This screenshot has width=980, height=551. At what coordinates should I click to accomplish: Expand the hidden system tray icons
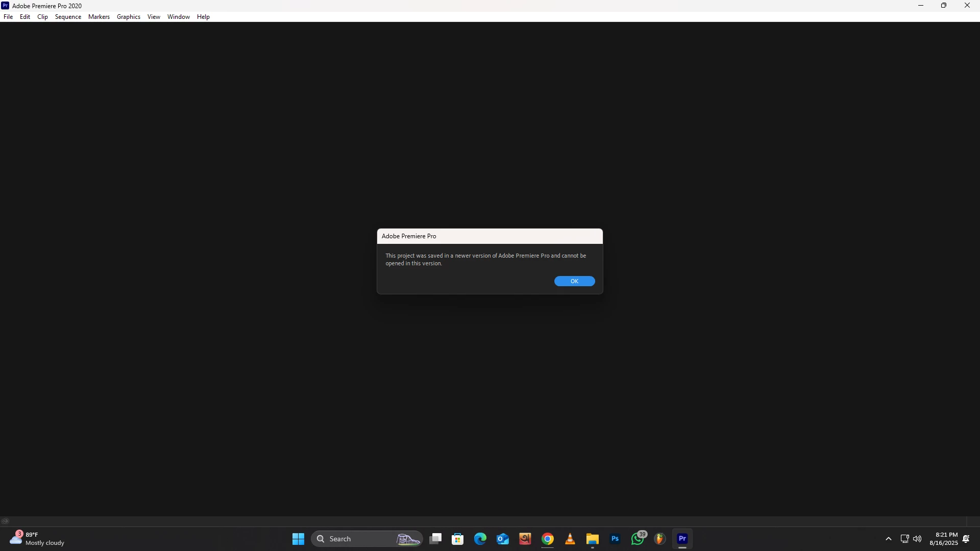coord(888,539)
